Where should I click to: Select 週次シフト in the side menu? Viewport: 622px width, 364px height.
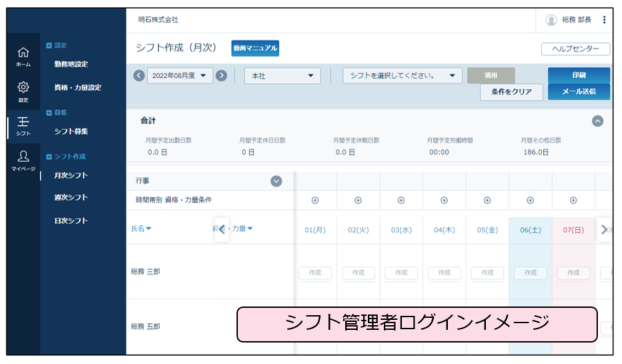(x=71, y=197)
